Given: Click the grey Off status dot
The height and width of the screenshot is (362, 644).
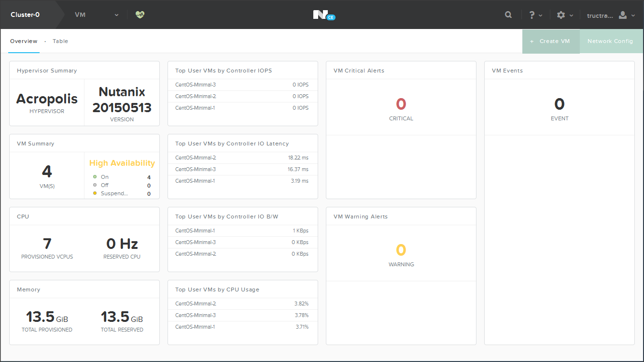Looking at the screenshot, I should click(95, 185).
